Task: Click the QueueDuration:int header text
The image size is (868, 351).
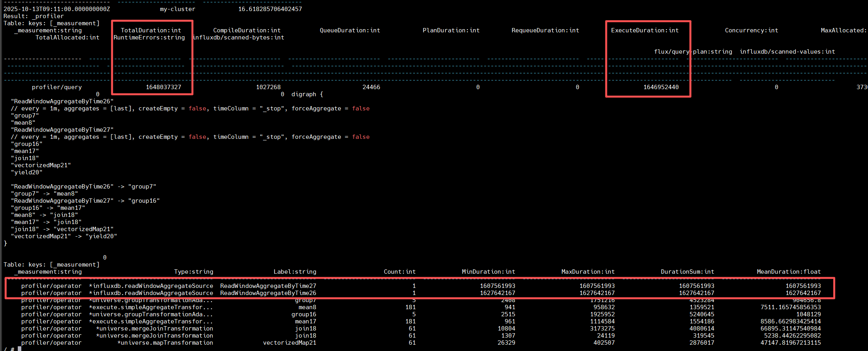Action: (x=350, y=30)
